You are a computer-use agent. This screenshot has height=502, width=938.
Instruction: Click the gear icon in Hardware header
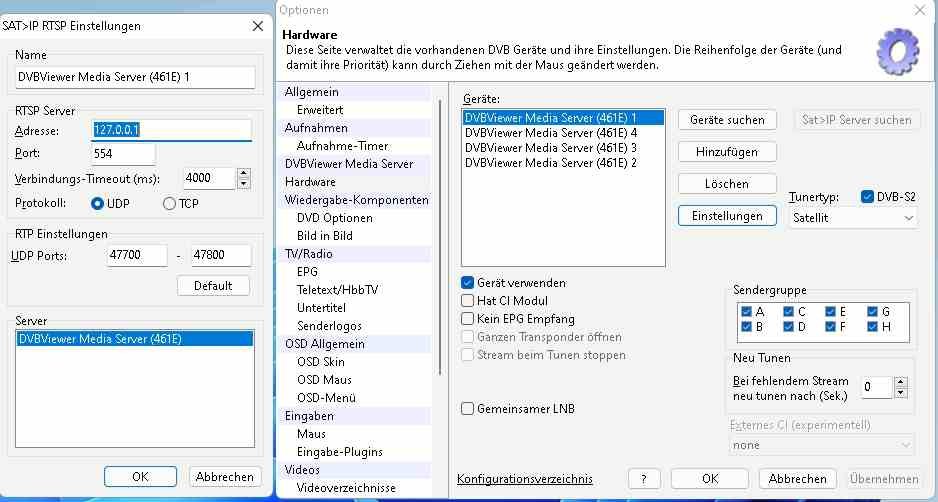point(896,53)
